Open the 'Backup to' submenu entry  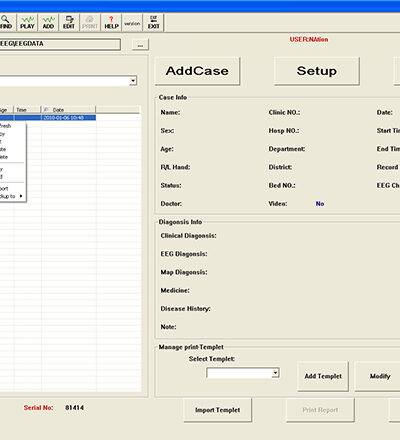11,196
